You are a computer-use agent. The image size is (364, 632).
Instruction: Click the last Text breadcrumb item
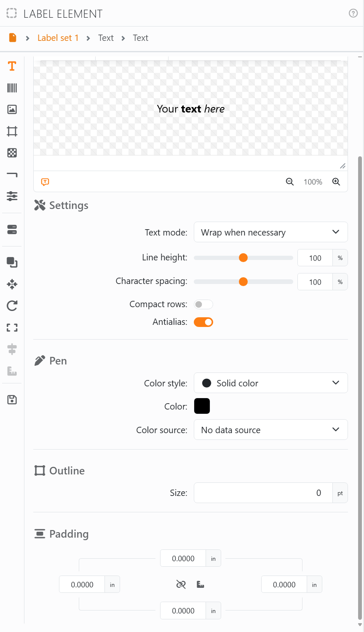tap(140, 38)
